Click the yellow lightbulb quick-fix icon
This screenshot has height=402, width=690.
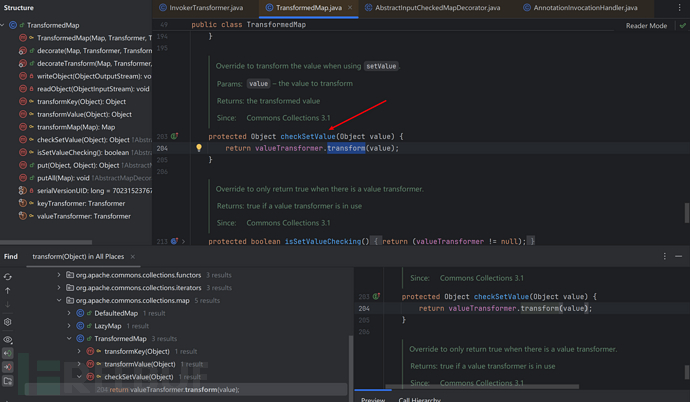click(x=198, y=148)
